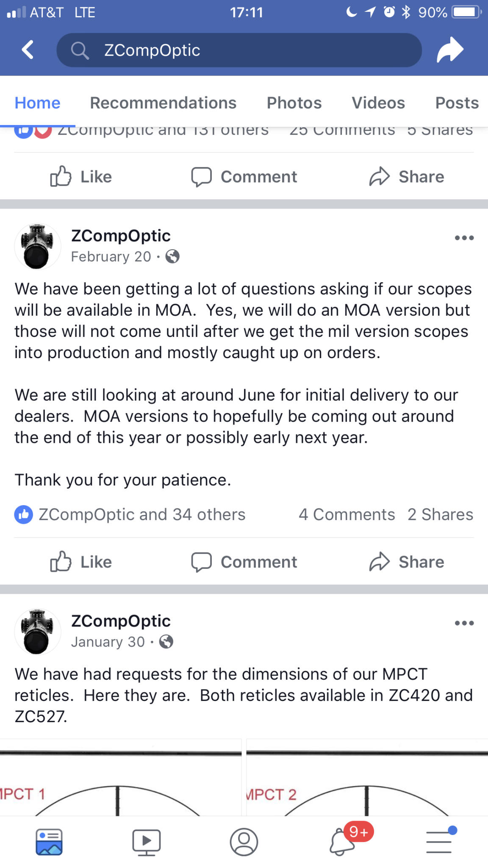The height and width of the screenshot is (868, 488).
Task: Open the Videos tab
Action: 378,103
